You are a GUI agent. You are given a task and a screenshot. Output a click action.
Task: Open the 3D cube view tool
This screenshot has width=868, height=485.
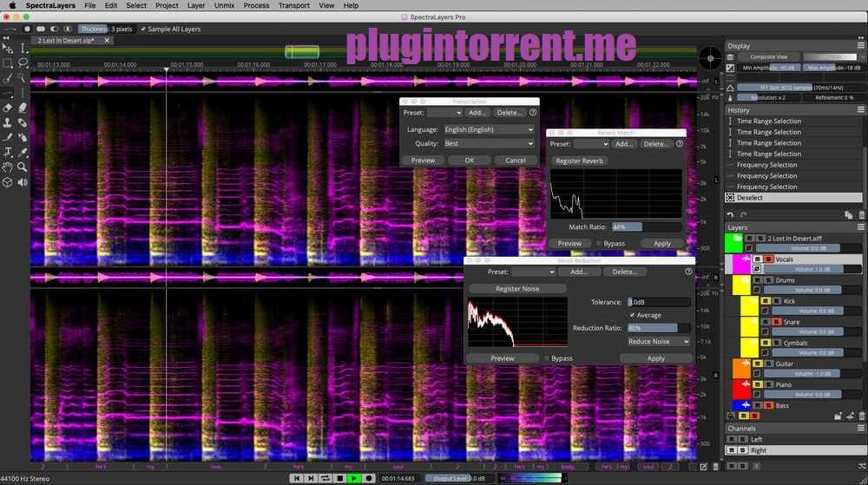7,182
